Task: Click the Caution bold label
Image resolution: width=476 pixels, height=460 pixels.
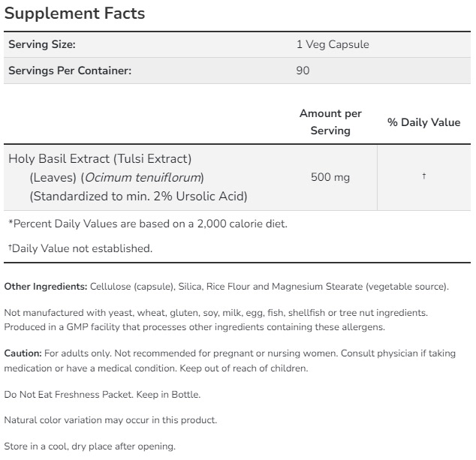Action: pos(23,353)
